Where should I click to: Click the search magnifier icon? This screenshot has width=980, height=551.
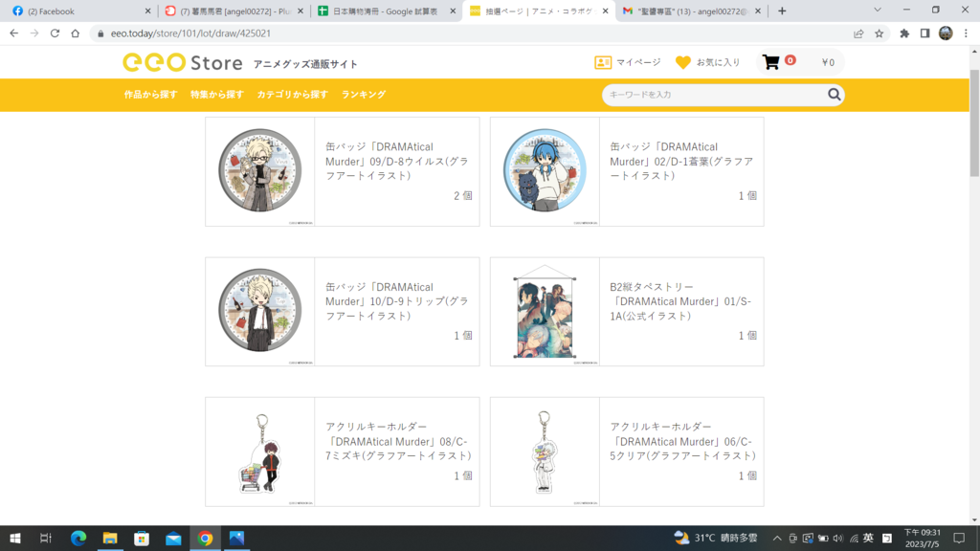[x=834, y=95]
